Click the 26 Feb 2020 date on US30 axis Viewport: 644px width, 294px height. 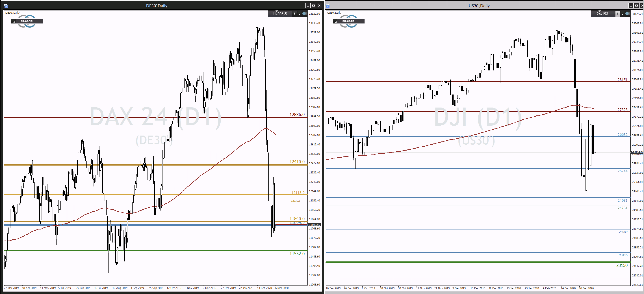click(586, 288)
